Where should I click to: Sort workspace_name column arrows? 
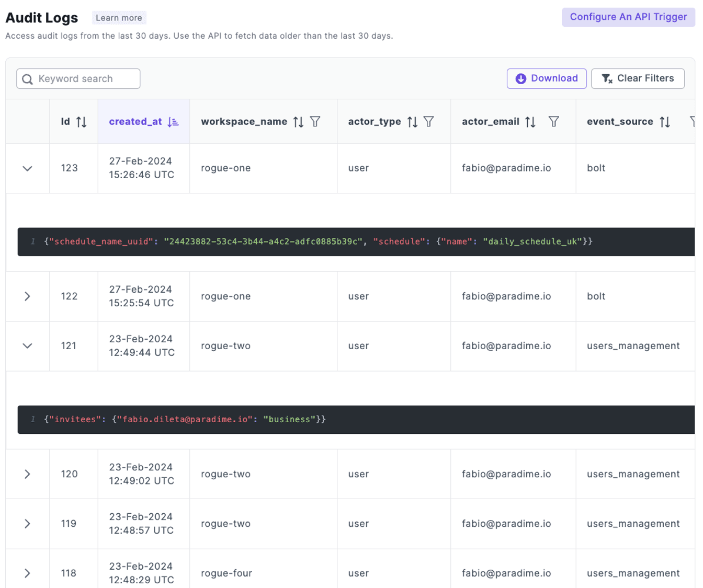pos(298,122)
